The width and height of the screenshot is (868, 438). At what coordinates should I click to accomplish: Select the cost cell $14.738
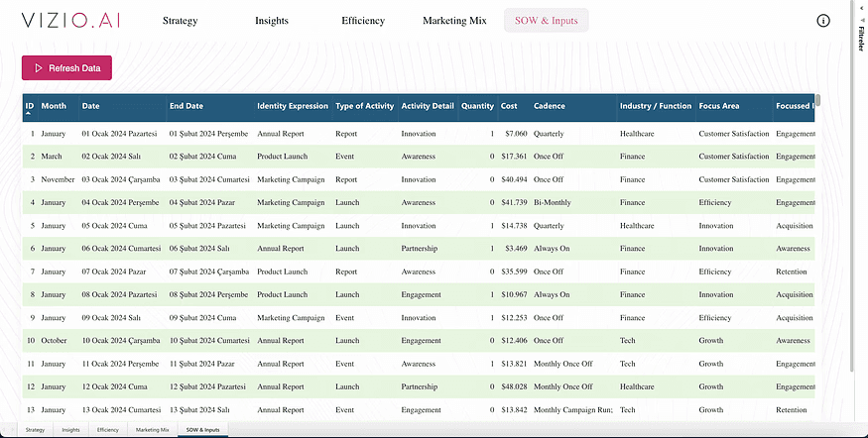pyautogui.click(x=514, y=226)
